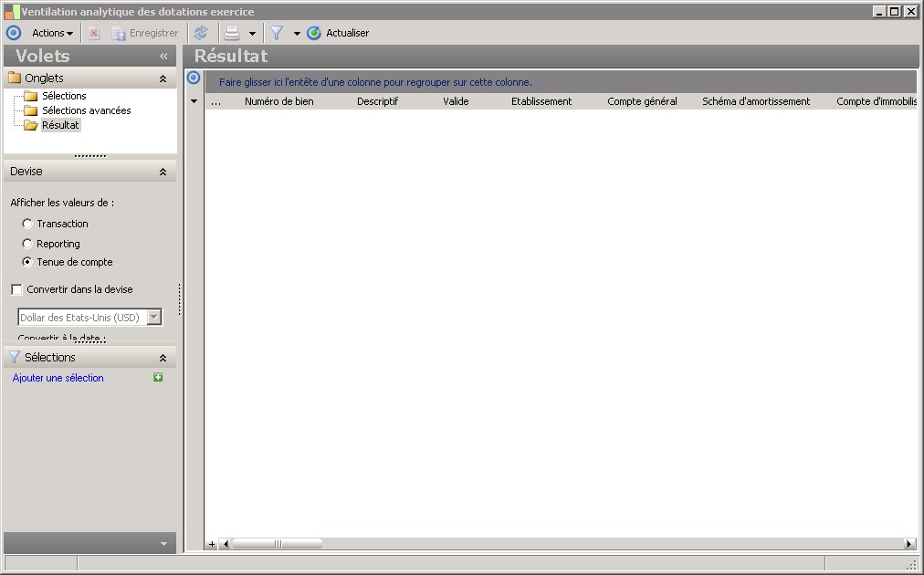Viewport: 924px width, 575px height.
Task: Open the filter dropdown arrow
Action: pos(297,34)
